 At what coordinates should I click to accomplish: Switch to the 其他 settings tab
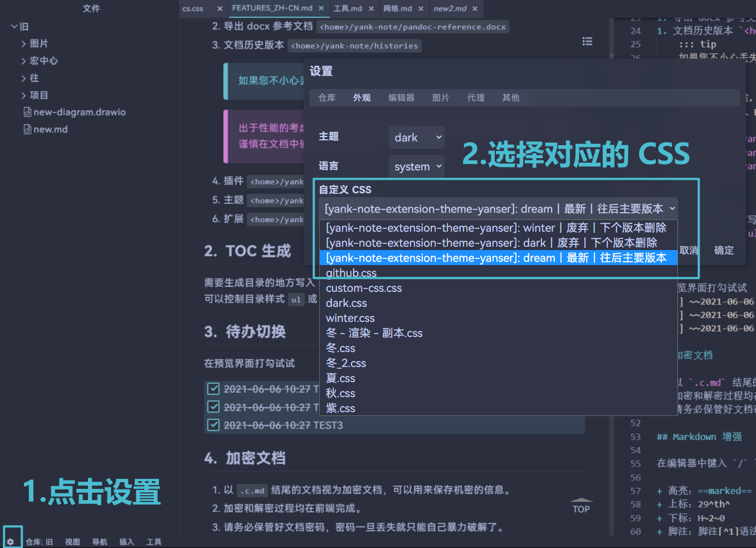click(511, 97)
